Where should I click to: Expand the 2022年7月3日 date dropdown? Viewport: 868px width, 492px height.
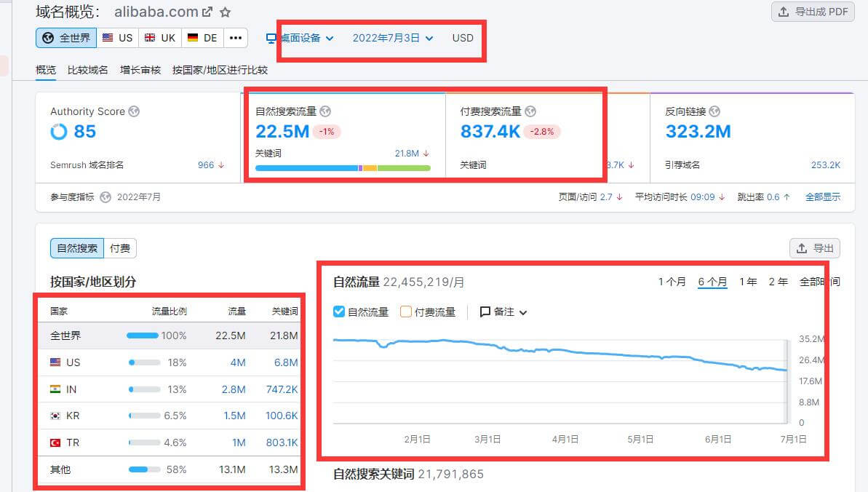393,38
